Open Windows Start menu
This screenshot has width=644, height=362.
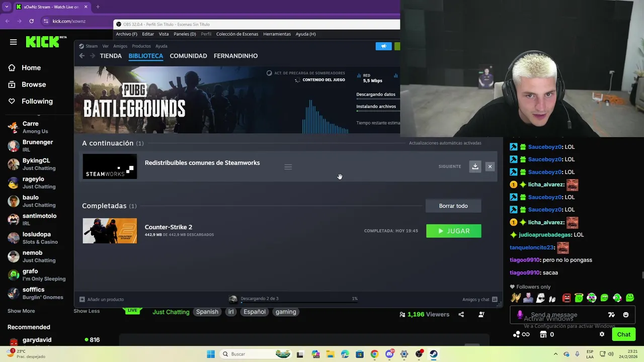click(211, 354)
